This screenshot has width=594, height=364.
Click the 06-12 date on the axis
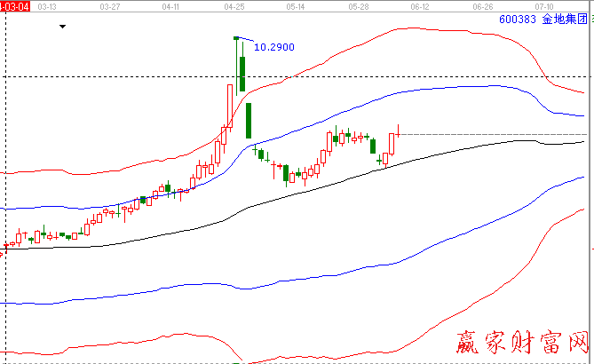[x=421, y=5]
